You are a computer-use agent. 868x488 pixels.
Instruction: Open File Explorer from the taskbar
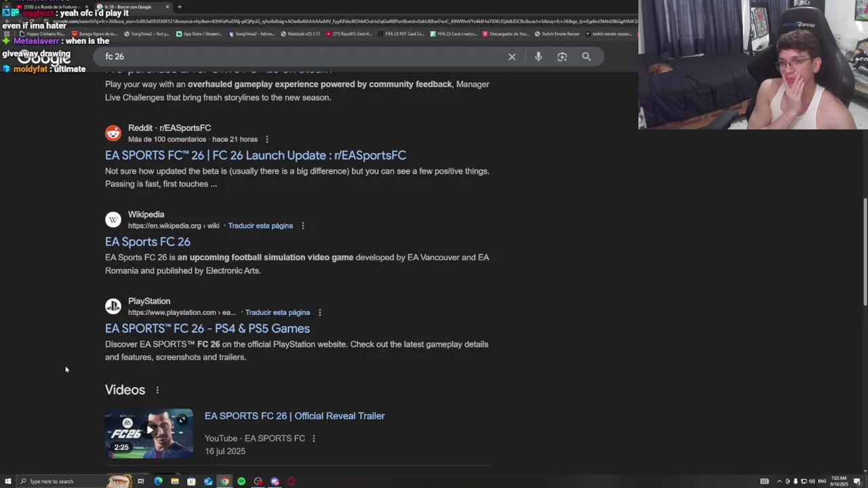pyautogui.click(x=175, y=481)
